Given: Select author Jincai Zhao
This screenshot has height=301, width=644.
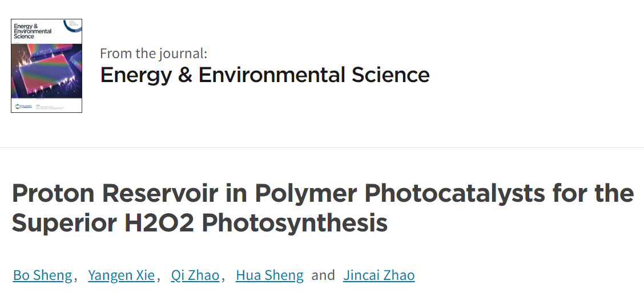Looking at the screenshot, I should 379,275.
